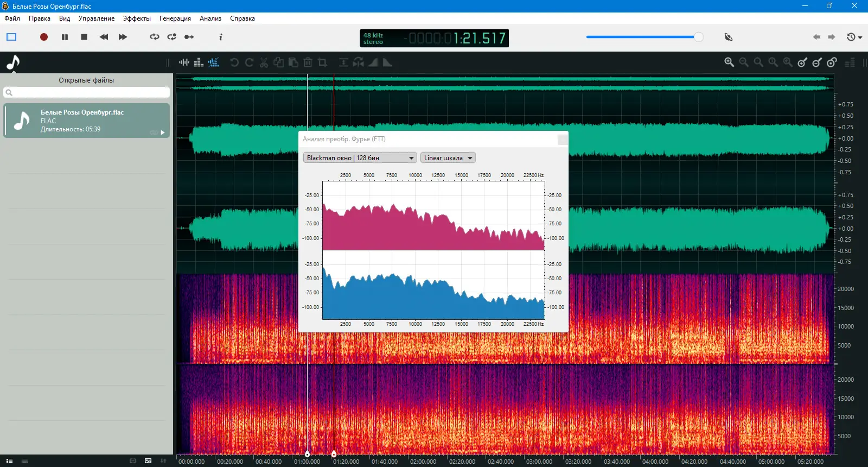Open the Эффекты menu
Image resolution: width=868 pixels, height=467 pixels.
pyautogui.click(x=137, y=18)
